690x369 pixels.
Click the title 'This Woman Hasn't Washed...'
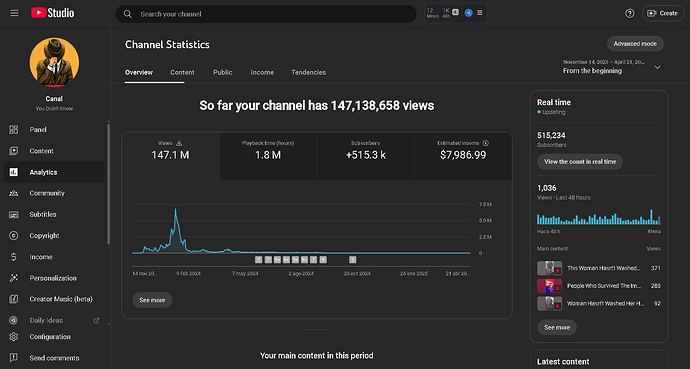[x=604, y=268]
